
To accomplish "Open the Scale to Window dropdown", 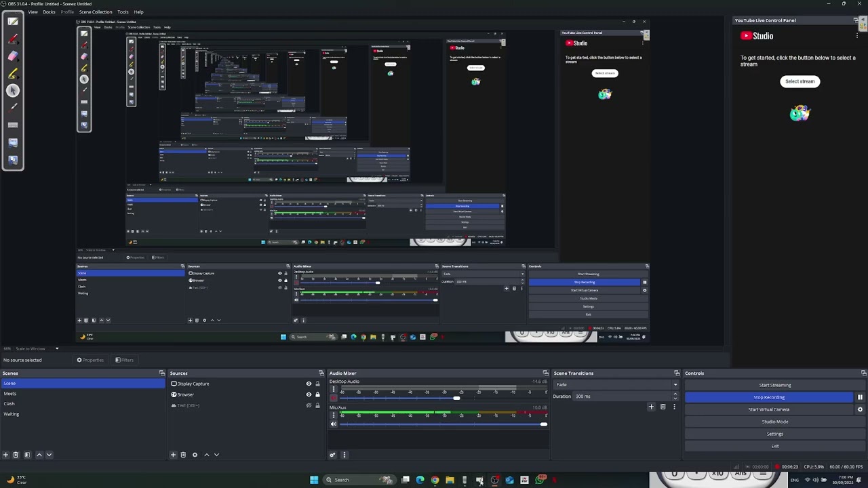I will [37, 348].
